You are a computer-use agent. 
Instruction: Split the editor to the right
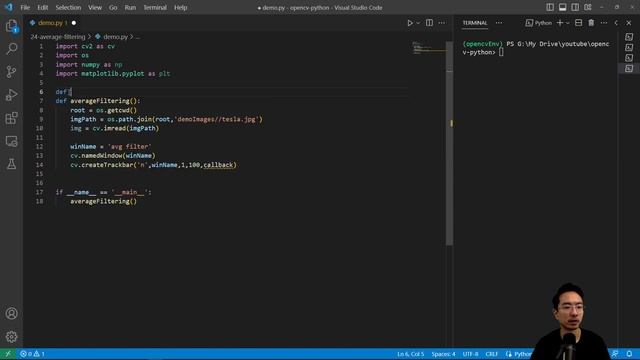coord(429,23)
